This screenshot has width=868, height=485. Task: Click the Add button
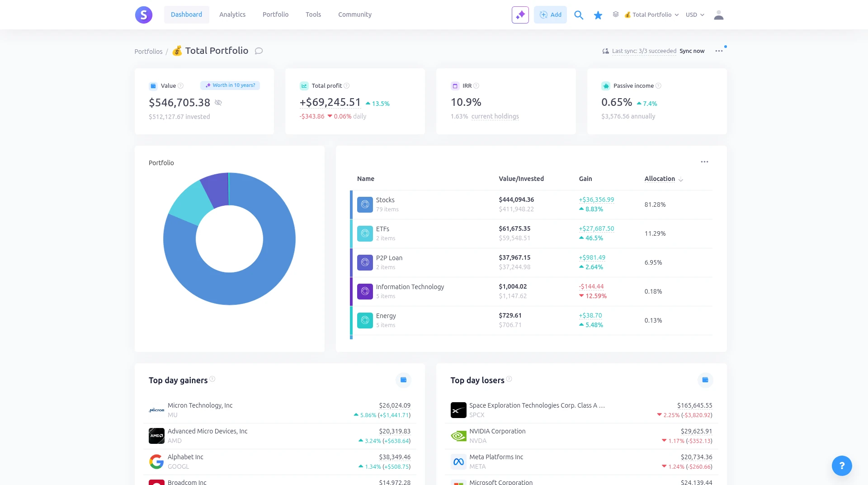click(550, 15)
